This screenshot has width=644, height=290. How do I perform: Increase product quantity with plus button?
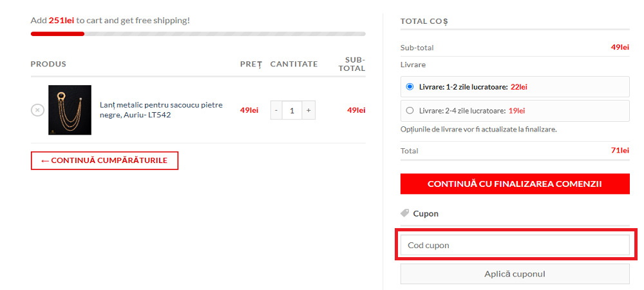(308, 110)
